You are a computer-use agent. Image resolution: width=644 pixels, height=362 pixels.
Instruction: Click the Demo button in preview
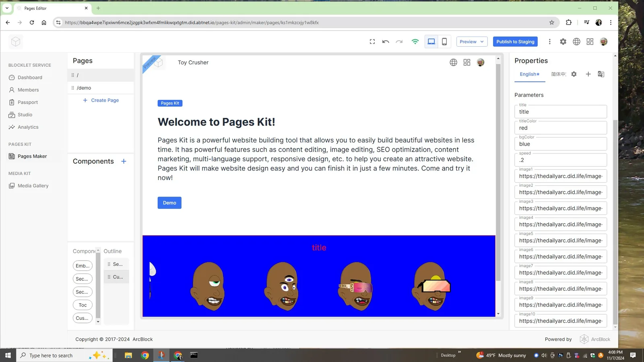point(169,203)
